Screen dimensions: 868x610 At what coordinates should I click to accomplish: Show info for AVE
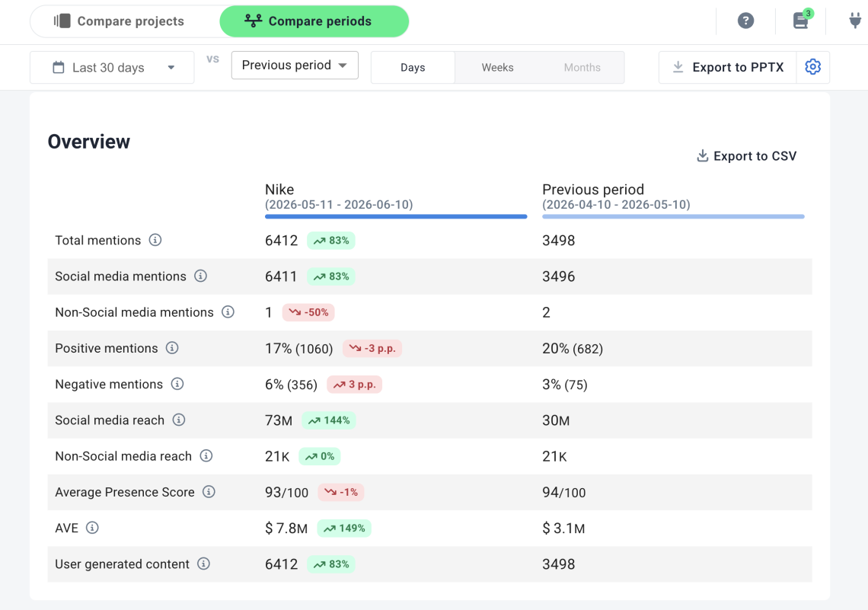coord(92,528)
